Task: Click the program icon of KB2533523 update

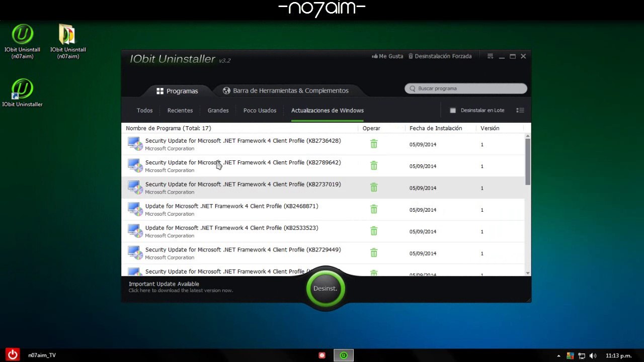Action: point(135,231)
